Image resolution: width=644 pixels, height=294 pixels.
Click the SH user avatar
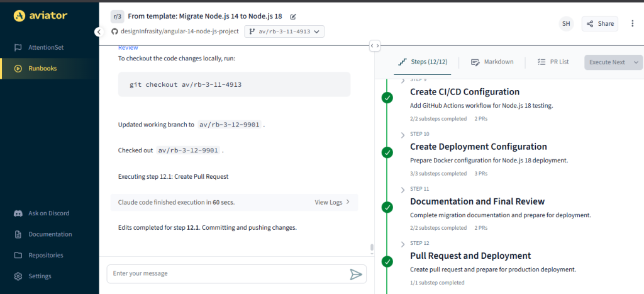click(566, 23)
